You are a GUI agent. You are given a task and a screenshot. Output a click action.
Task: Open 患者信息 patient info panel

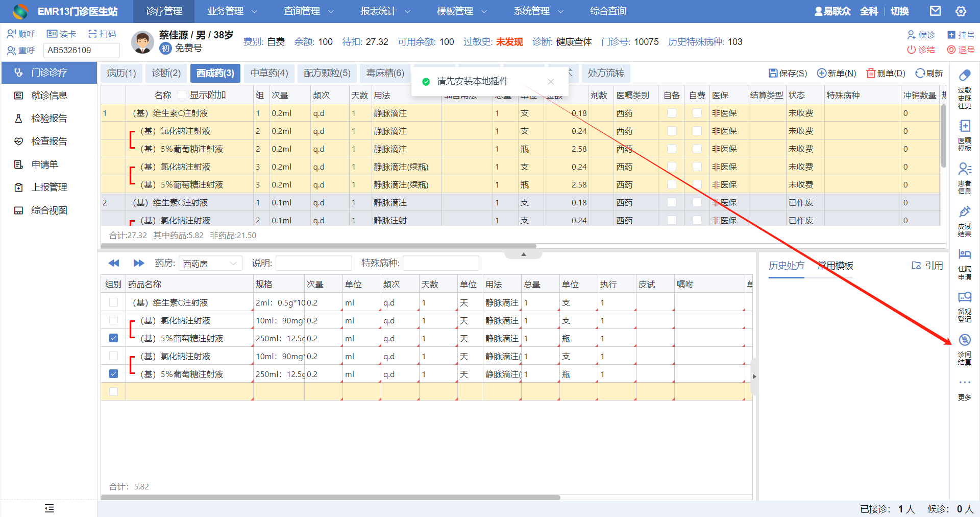pyautogui.click(x=964, y=178)
